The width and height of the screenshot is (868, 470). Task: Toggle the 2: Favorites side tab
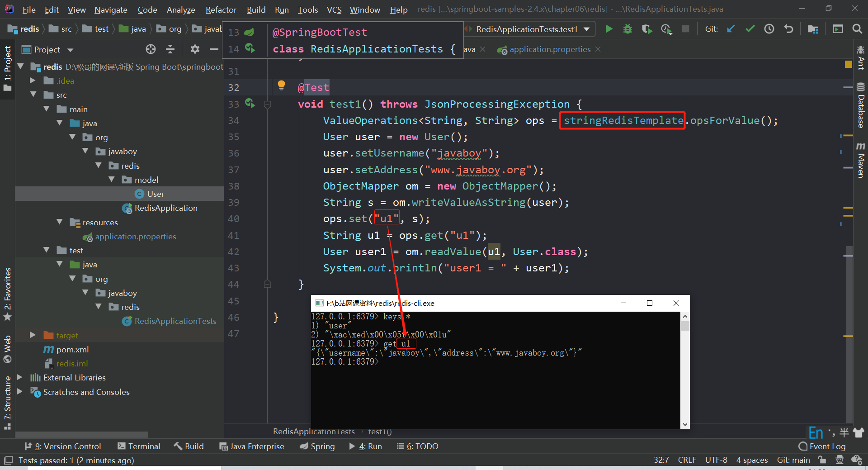(8, 294)
